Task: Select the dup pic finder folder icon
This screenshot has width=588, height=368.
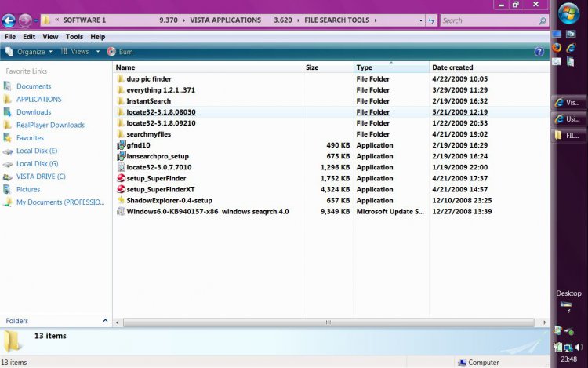Action: 121,79
